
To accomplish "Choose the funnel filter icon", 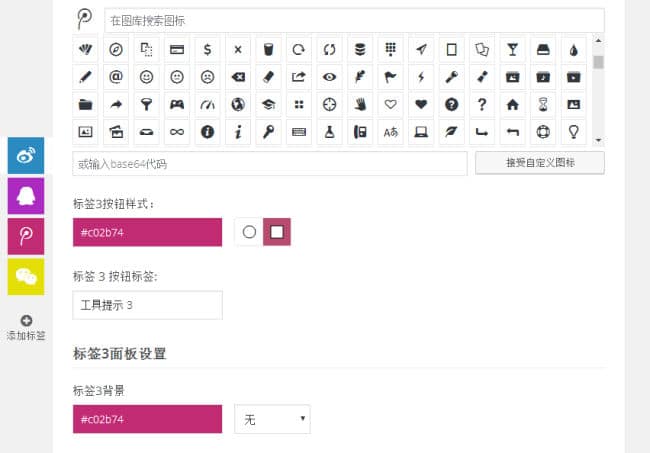I will (146, 104).
